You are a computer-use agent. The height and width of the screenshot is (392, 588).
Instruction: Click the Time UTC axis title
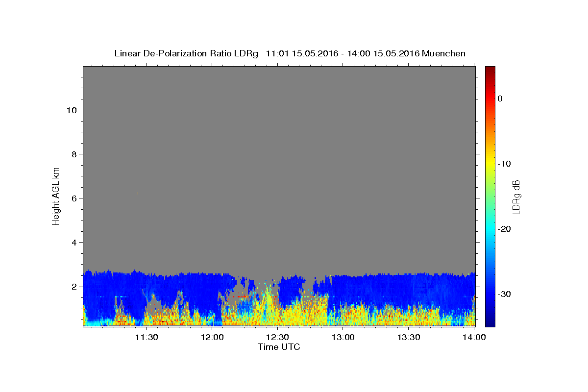tap(279, 347)
